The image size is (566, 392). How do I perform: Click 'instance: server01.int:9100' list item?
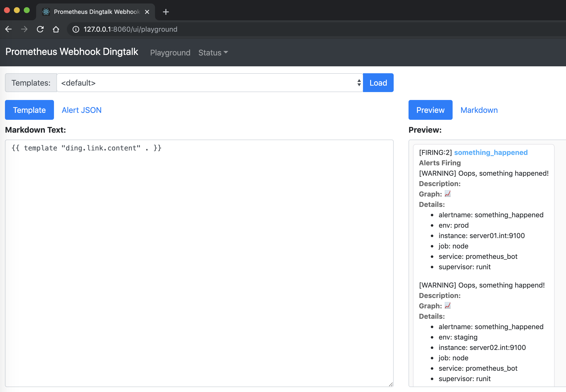point(482,235)
